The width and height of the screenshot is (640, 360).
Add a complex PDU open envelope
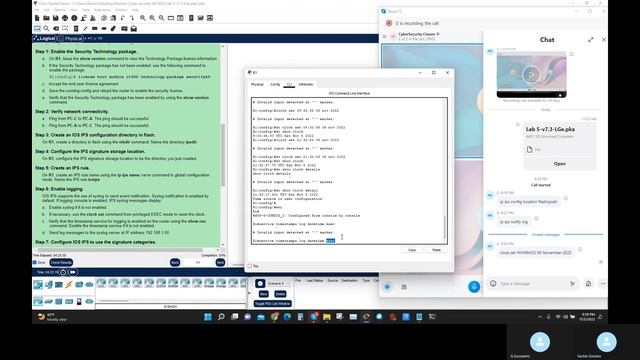click(x=133, y=29)
